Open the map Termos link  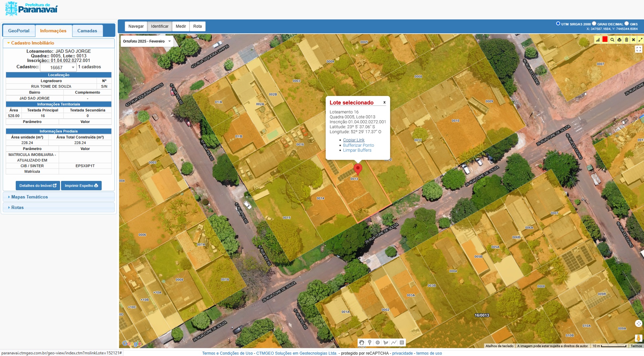point(636,346)
